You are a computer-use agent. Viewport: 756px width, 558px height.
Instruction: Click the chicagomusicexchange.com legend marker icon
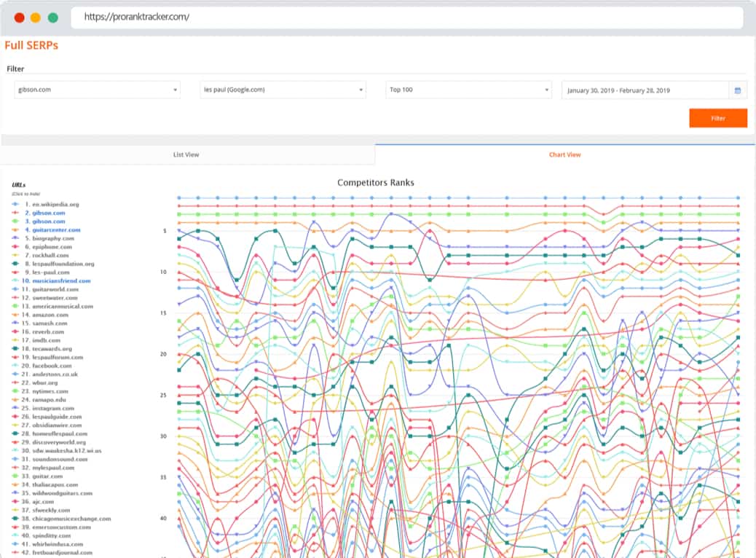click(x=15, y=519)
